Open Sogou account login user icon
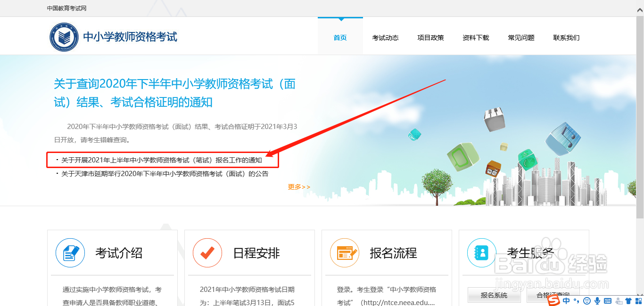 [x=619, y=301]
